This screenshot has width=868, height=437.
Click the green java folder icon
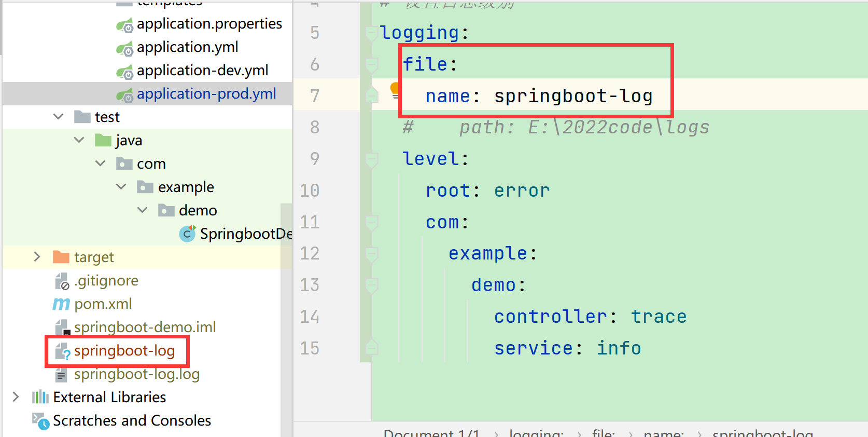point(103,140)
